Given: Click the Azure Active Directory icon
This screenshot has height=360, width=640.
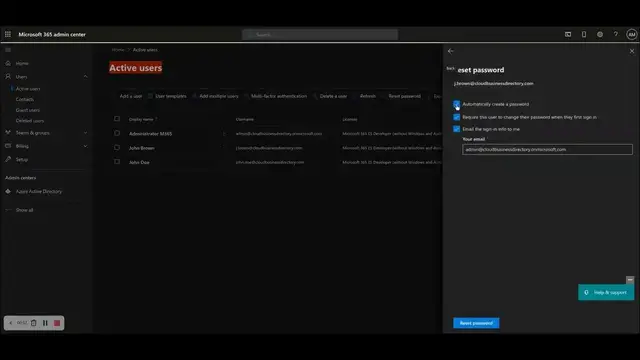Looking at the screenshot, I should [8, 191].
